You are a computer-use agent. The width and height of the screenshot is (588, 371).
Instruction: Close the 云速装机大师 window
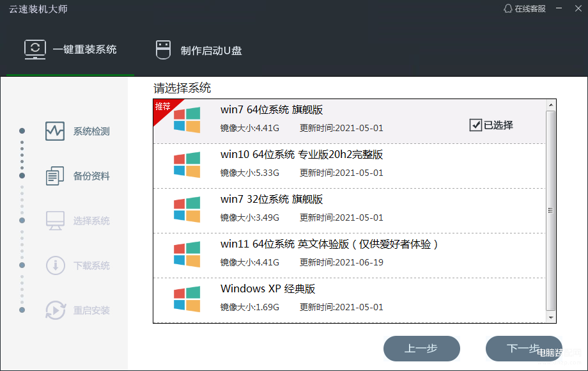578,8
